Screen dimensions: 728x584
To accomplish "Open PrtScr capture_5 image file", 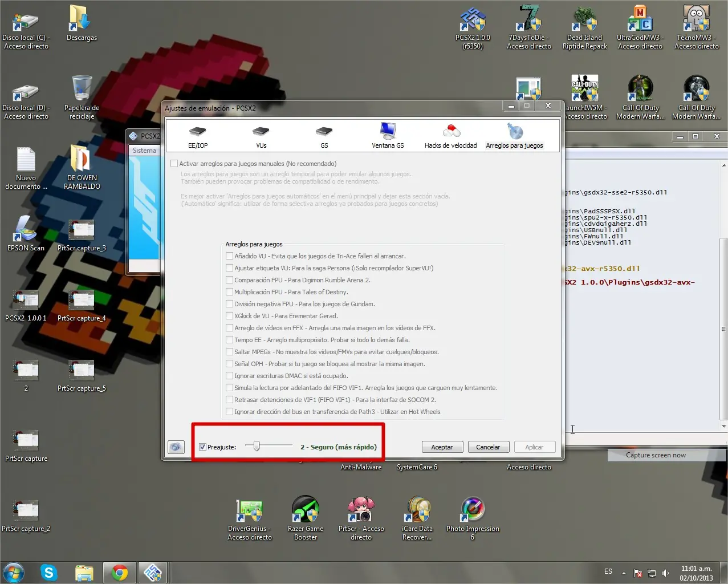I will tap(82, 375).
